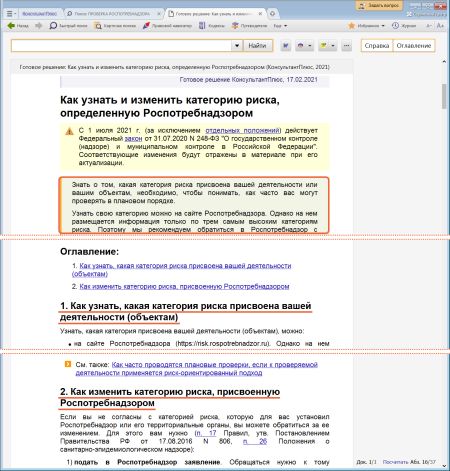Image resolution: width=450 pixels, height=471 pixels.
Task: Open Быстрый поиск quick search
Action: 68,26
